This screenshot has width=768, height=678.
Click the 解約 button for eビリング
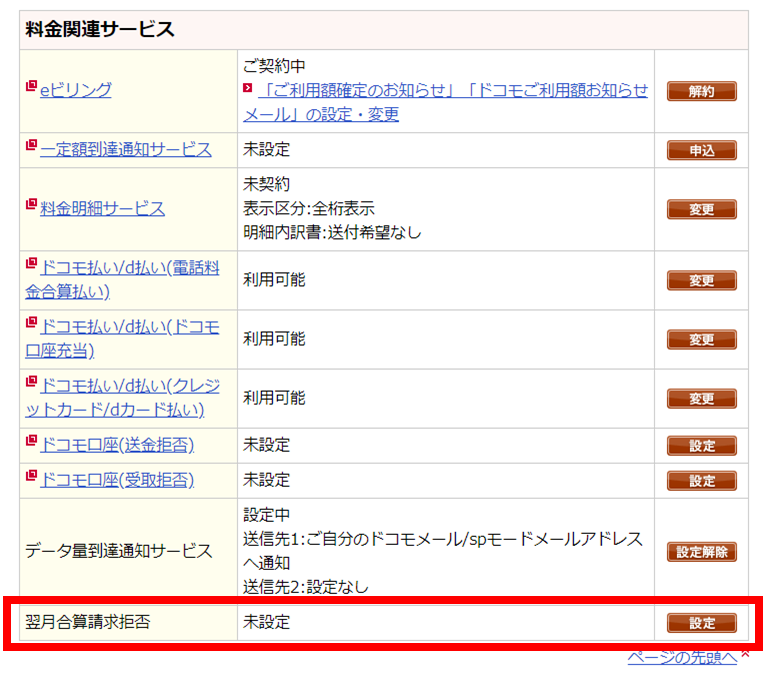click(x=701, y=91)
